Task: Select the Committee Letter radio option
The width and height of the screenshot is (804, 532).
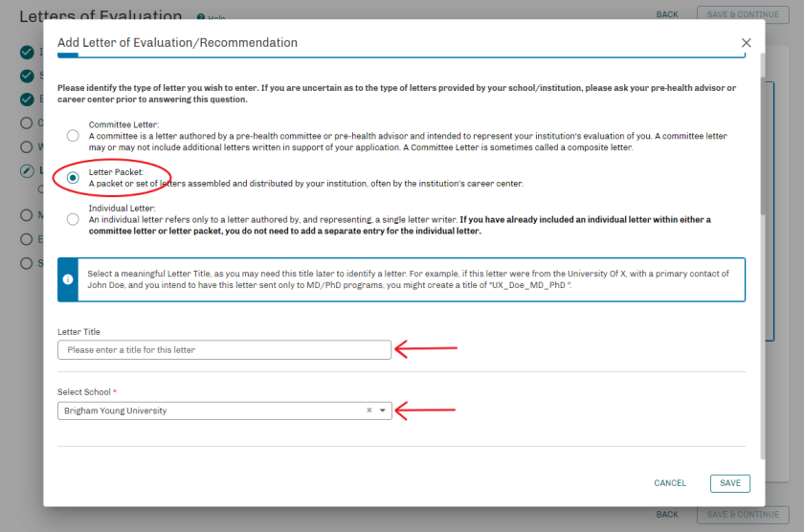Action: pyautogui.click(x=73, y=136)
